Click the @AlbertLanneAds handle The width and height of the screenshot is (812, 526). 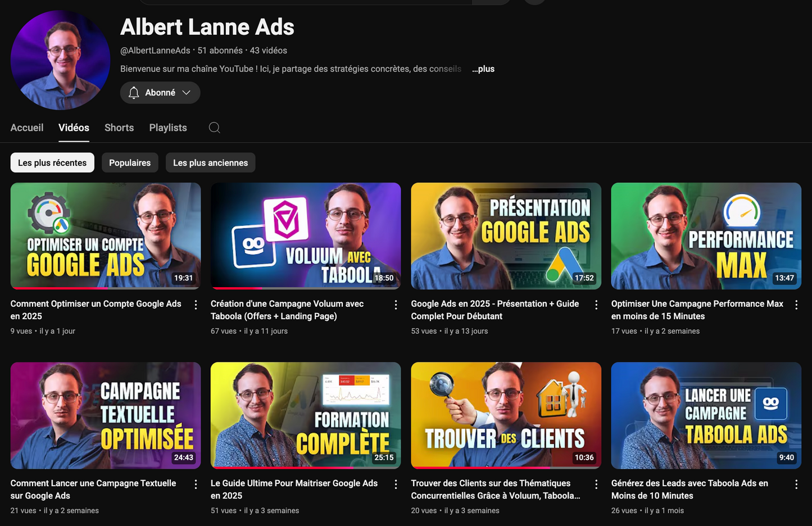pyautogui.click(x=155, y=50)
